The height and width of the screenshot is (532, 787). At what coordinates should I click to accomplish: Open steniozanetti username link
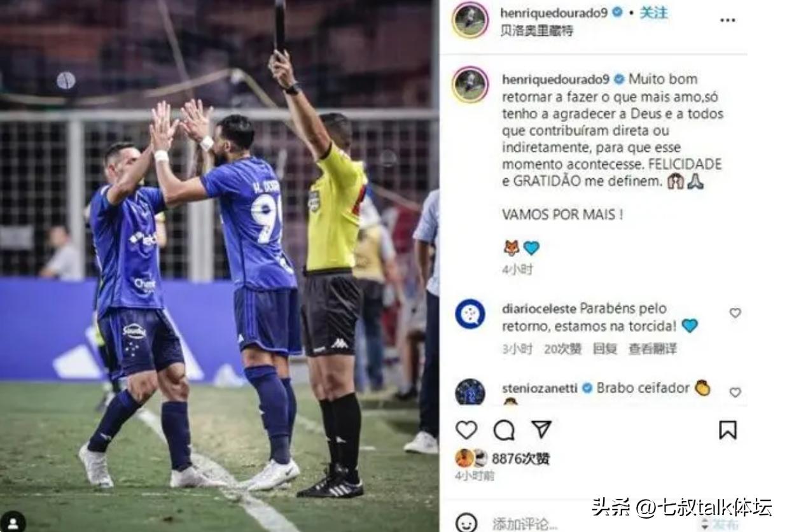tap(540, 388)
